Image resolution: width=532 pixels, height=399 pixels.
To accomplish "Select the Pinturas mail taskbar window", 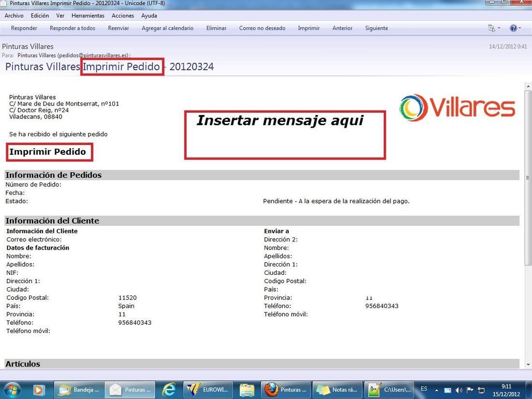I will click(130, 390).
